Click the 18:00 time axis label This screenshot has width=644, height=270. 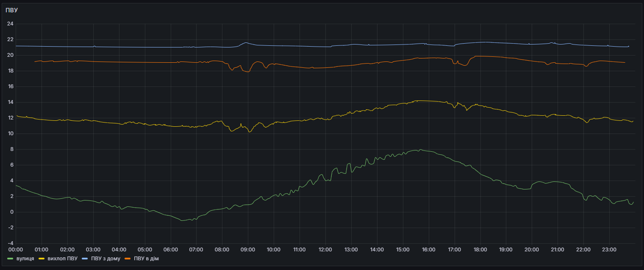click(x=480, y=250)
